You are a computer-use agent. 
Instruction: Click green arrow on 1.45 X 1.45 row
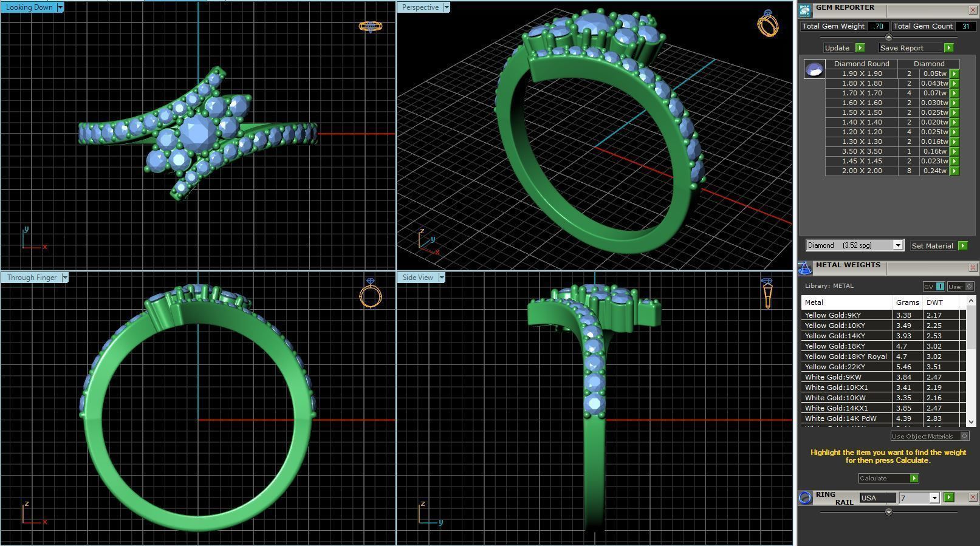pyautogui.click(x=954, y=161)
